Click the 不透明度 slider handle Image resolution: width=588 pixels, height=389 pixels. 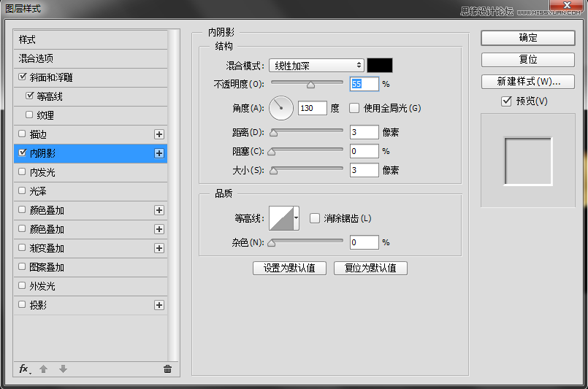tap(310, 85)
